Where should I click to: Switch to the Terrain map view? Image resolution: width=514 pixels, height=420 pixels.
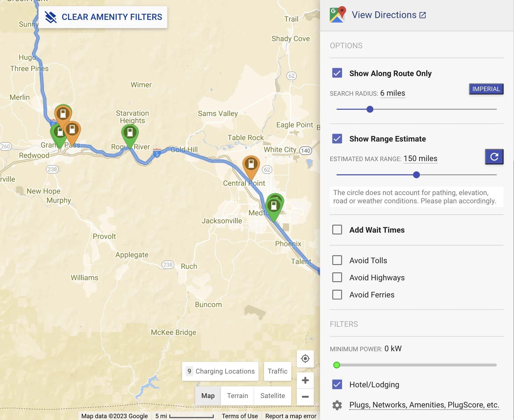pyautogui.click(x=237, y=396)
